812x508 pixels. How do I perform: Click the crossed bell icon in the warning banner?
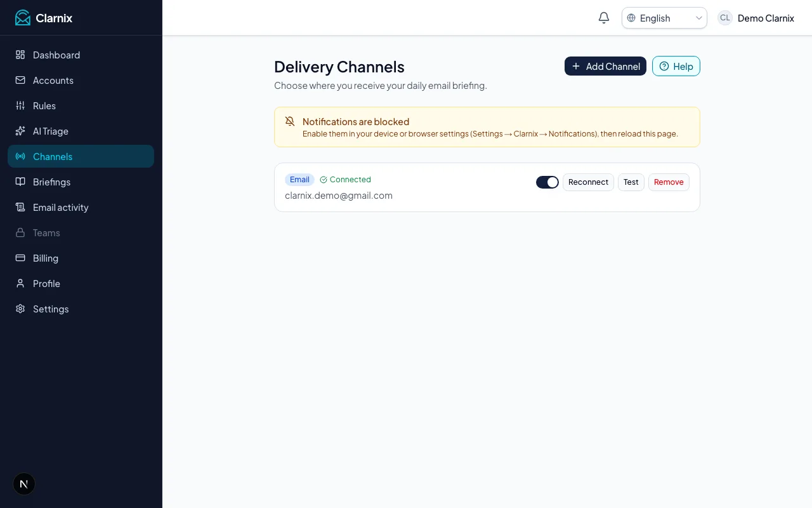tap(290, 121)
